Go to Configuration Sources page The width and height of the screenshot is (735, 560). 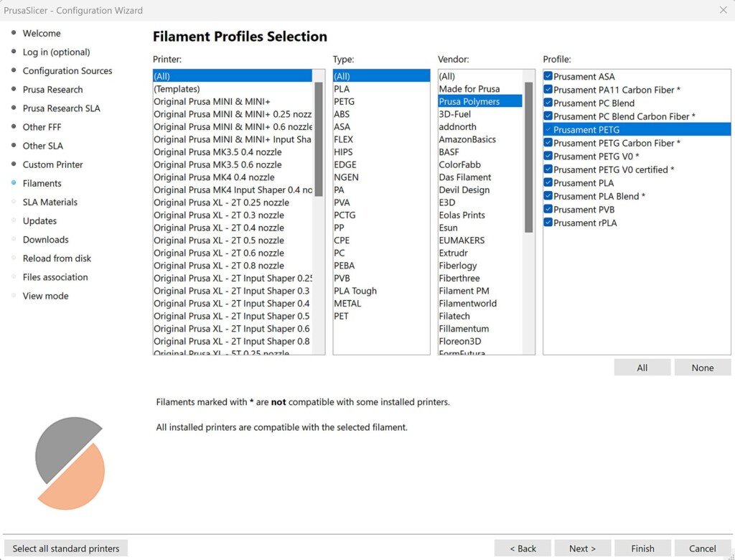click(x=67, y=71)
